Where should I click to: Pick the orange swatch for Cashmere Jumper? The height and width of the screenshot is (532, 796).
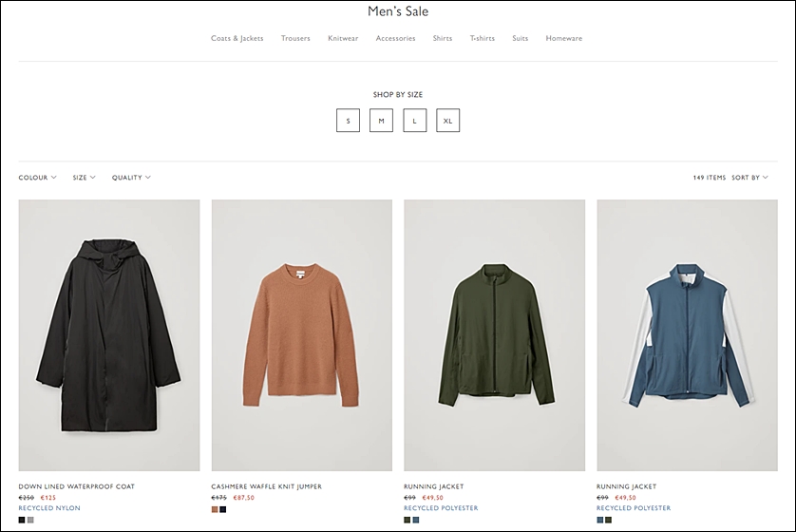215,509
